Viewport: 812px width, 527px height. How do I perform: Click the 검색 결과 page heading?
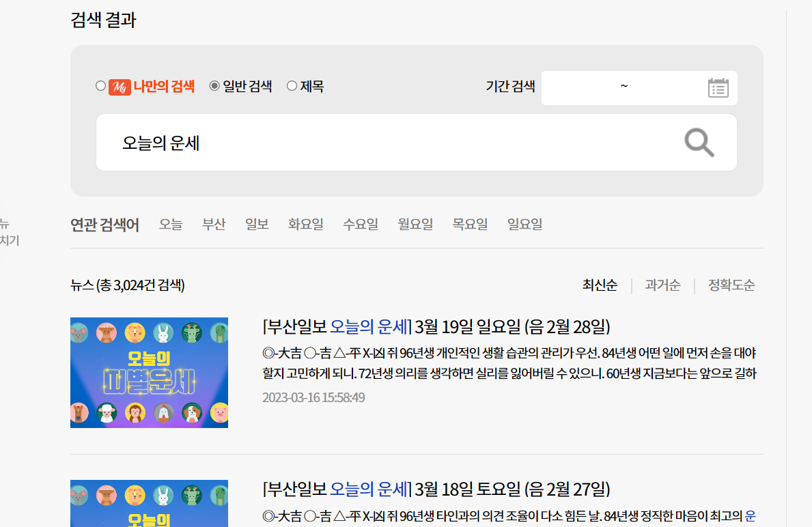103,20
